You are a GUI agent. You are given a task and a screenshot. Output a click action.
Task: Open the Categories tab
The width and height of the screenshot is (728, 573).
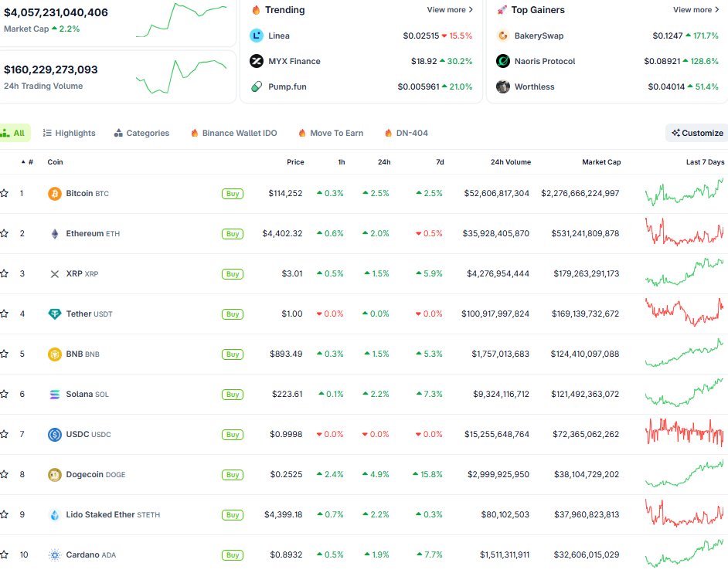pos(141,132)
